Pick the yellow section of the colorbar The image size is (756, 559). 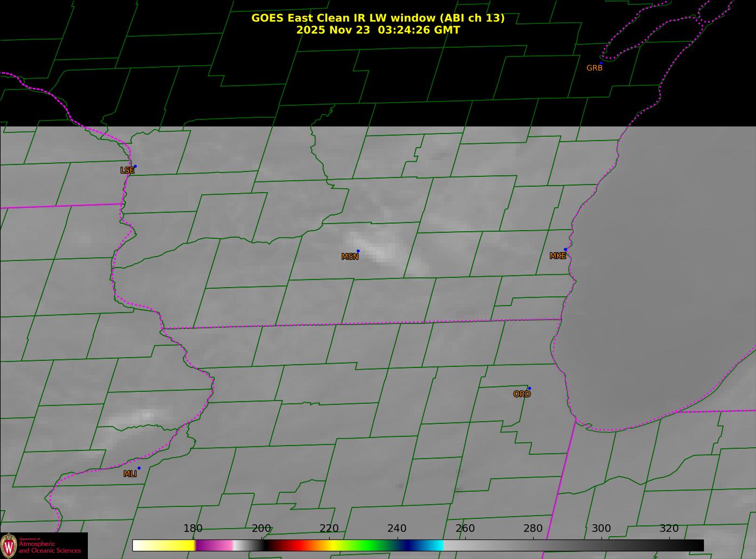coord(174,545)
